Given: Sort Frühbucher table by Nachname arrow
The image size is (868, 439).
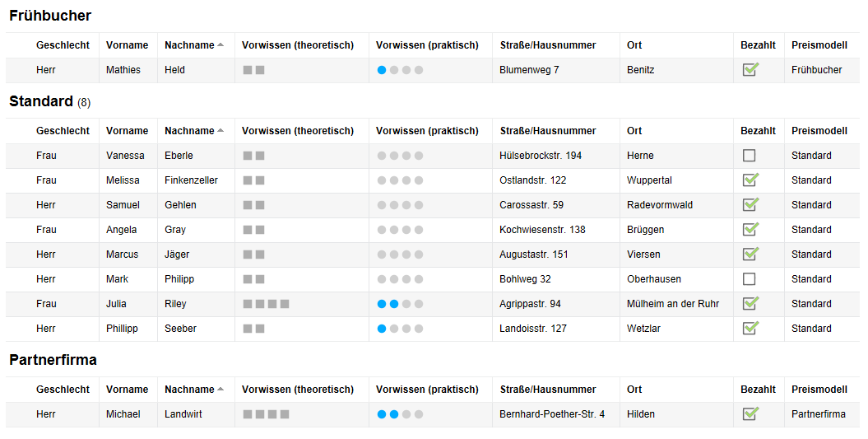Looking at the screenshot, I should tap(220, 45).
